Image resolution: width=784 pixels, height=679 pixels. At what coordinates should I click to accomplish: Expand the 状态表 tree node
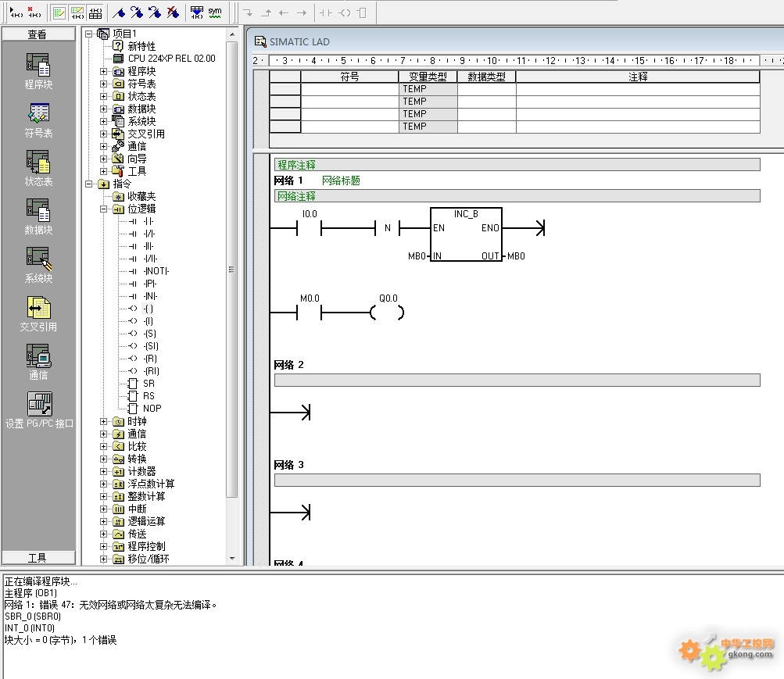coord(103,96)
